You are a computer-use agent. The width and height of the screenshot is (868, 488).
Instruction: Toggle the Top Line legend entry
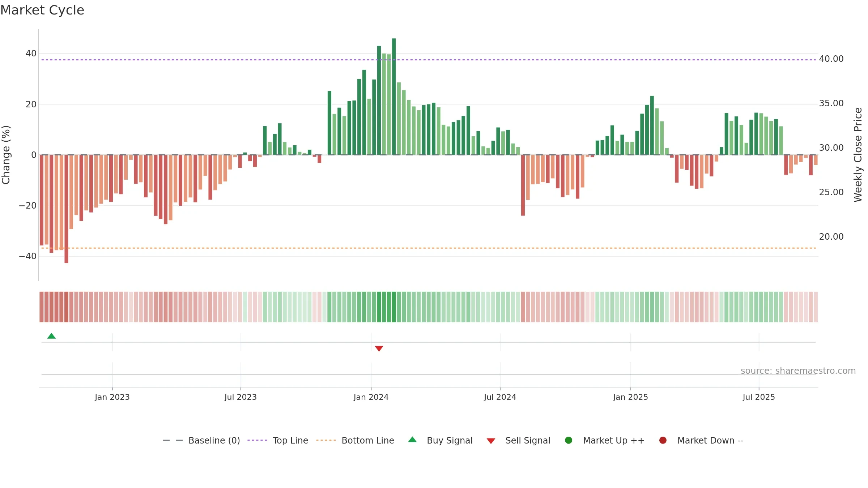click(x=278, y=440)
